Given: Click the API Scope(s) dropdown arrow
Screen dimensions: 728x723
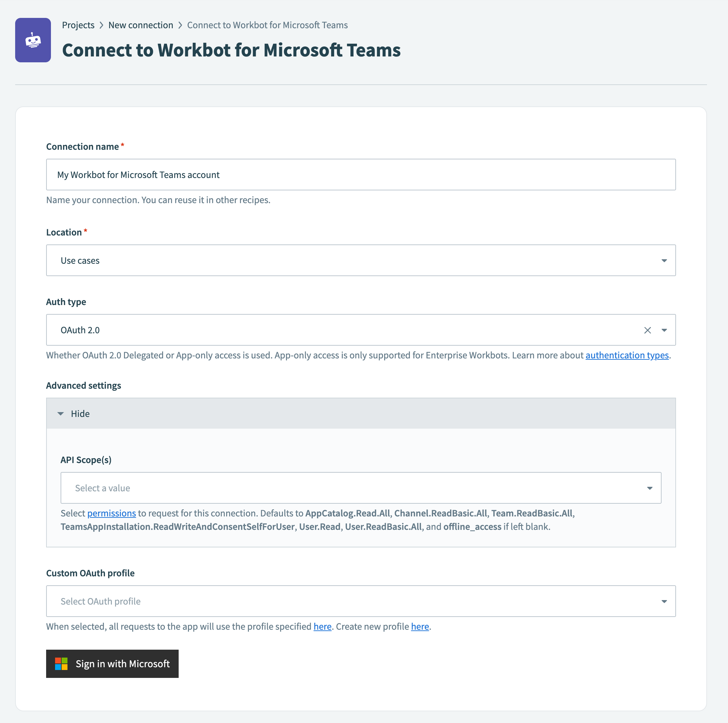Looking at the screenshot, I should click(x=650, y=488).
